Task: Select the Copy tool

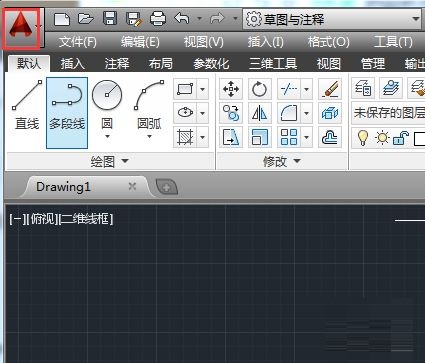Action: (231, 113)
